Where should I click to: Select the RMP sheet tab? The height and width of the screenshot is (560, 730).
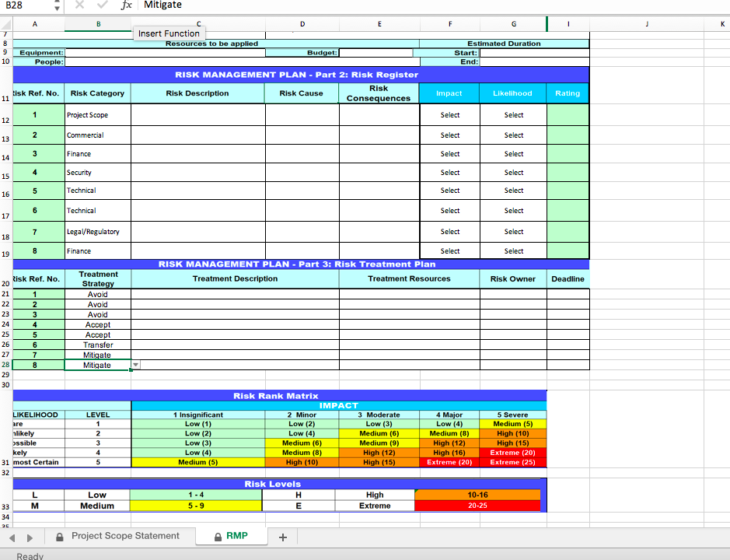pyautogui.click(x=232, y=536)
